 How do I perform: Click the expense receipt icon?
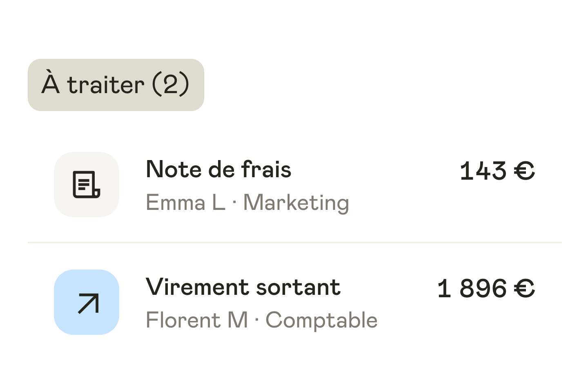click(87, 185)
